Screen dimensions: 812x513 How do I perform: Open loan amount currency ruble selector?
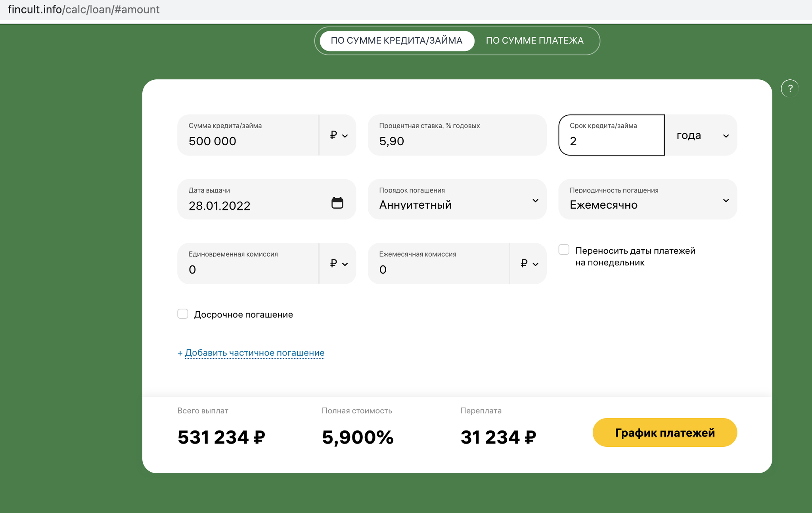(338, 135)
